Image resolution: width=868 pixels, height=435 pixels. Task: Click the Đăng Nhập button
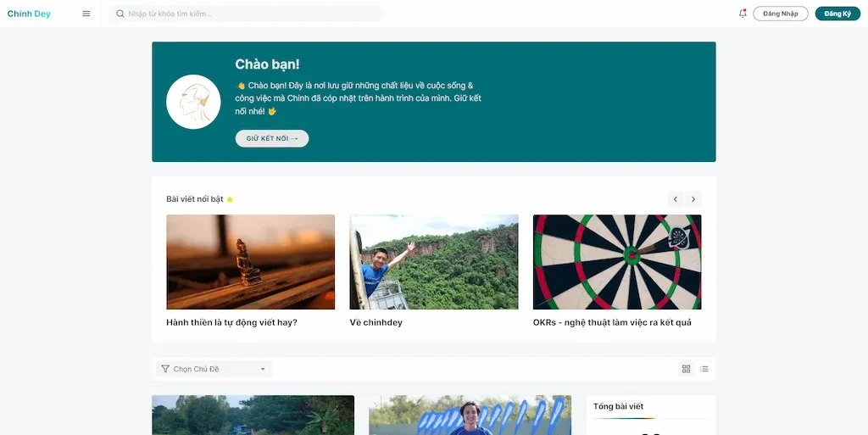[781, 14]
